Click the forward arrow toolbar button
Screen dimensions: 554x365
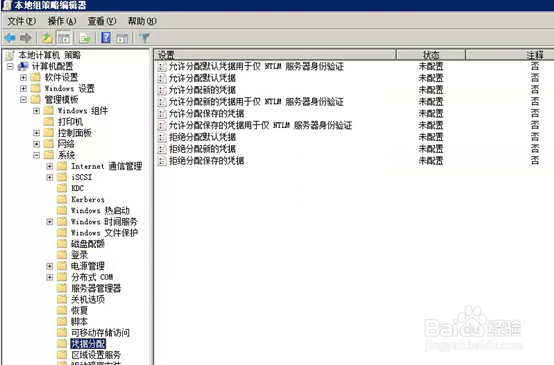point(25,38)
